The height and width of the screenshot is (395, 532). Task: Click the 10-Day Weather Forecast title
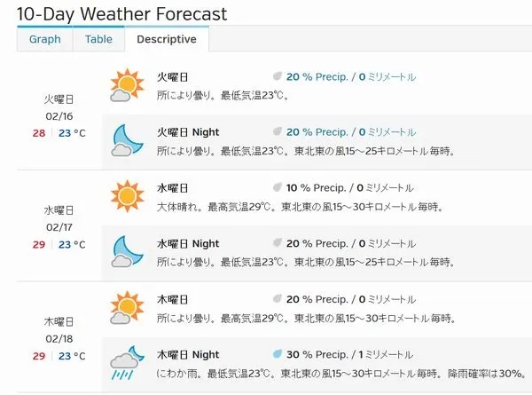121,14
